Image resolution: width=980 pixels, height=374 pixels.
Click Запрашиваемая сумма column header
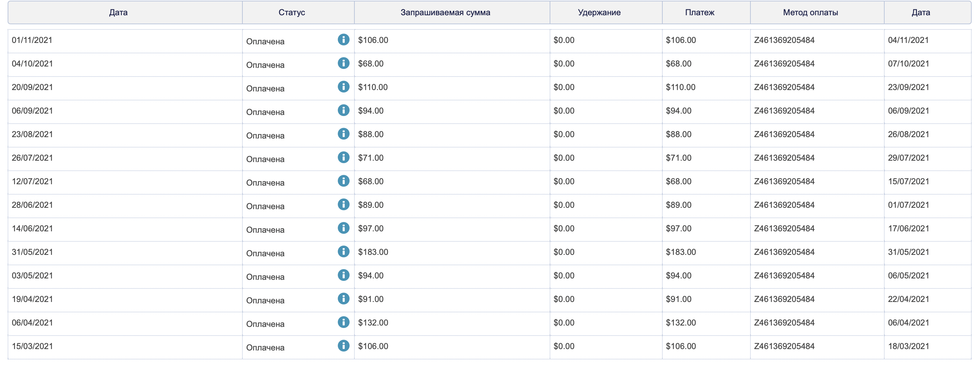(445, 12)
